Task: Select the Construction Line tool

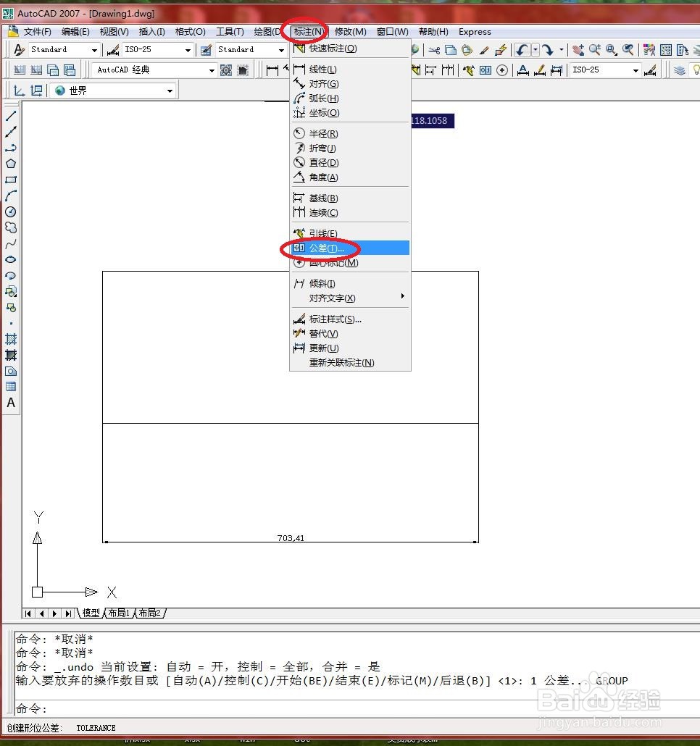Action: pyautogui.click(x=10, y=132)
